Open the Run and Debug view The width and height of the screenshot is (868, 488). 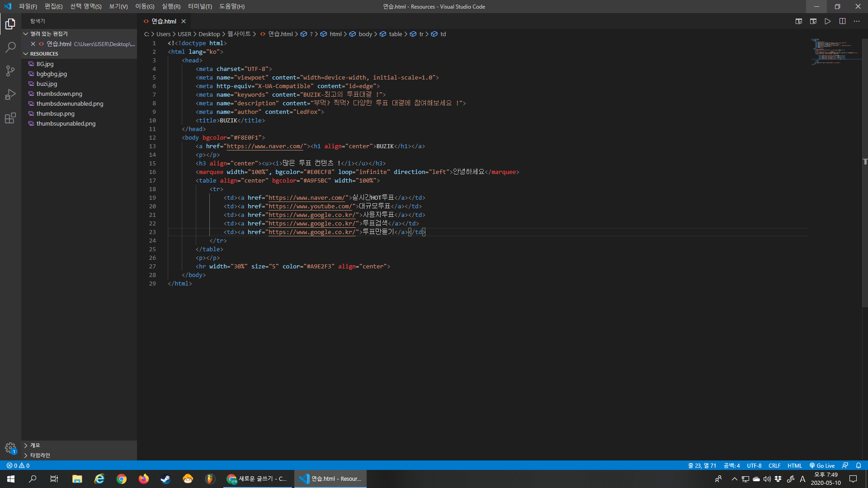[x=10, y=94]
